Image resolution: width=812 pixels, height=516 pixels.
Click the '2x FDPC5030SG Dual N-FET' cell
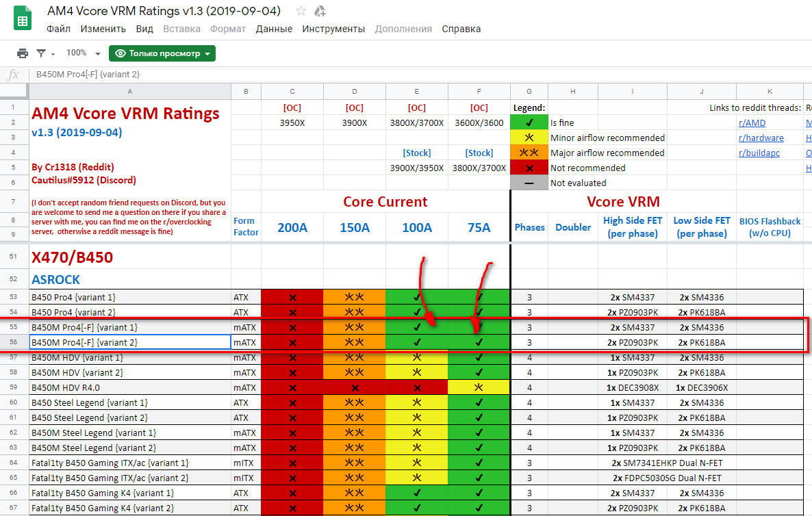tap(667, 478)
